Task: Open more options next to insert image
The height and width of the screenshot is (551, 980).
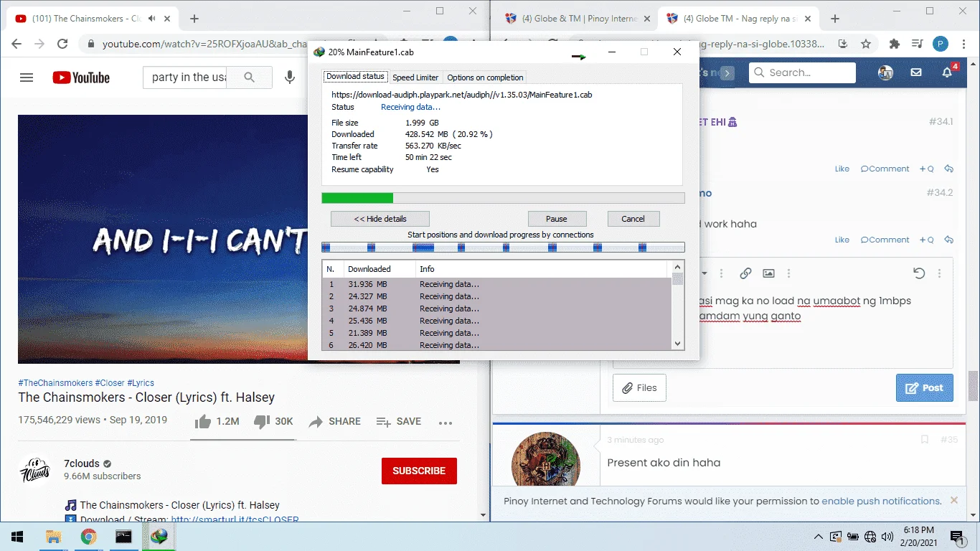Action: click(x=788, y=273)
